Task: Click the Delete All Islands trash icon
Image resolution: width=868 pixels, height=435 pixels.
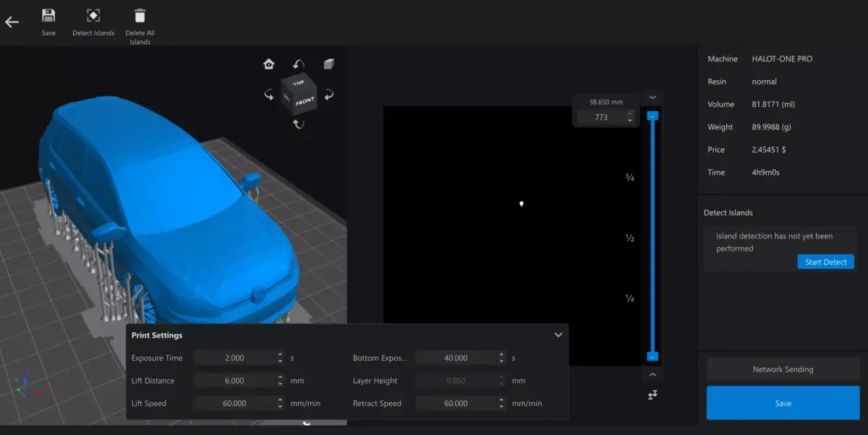Action: click(140, 15)
